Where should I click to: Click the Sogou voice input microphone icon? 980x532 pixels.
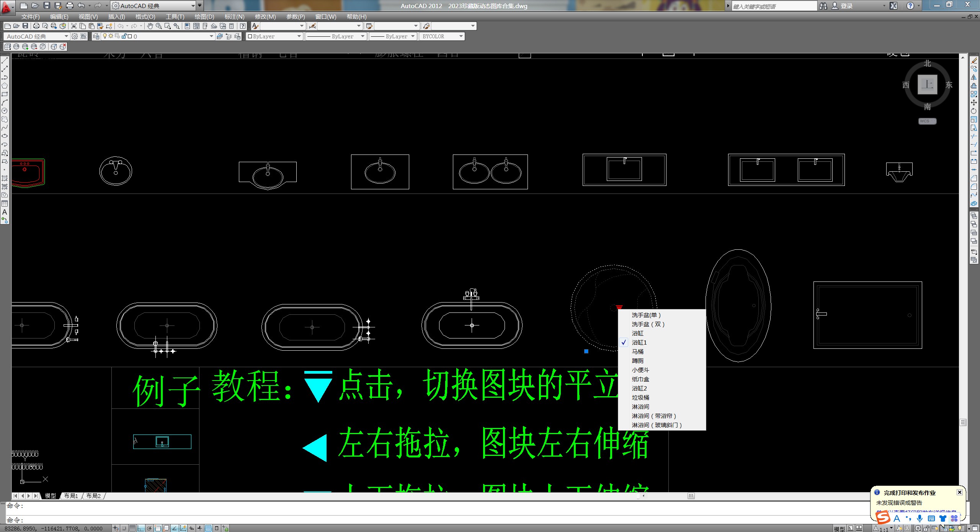(x=920, y=518)
